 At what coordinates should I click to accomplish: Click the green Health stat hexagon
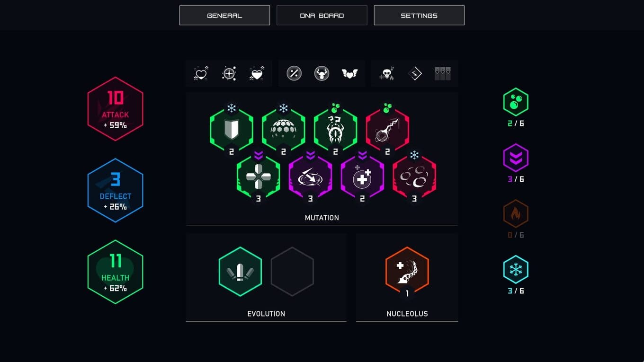[x=115, y=272]
